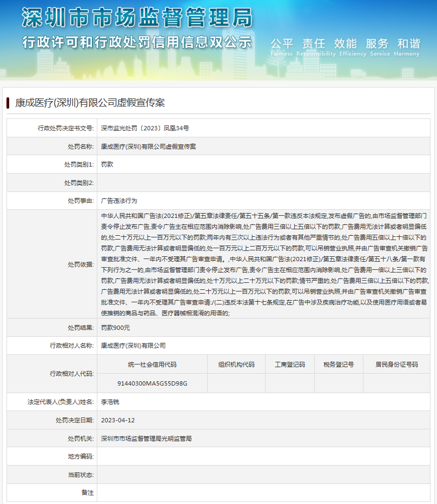437x504 pixels.
Task: Click the 当前状态 label
Action: 81,475
